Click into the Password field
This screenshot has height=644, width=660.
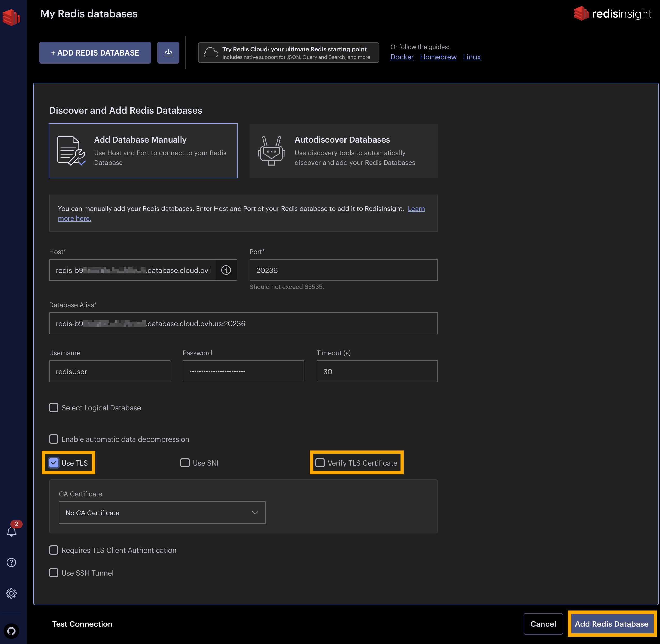(x=243, y=371)
